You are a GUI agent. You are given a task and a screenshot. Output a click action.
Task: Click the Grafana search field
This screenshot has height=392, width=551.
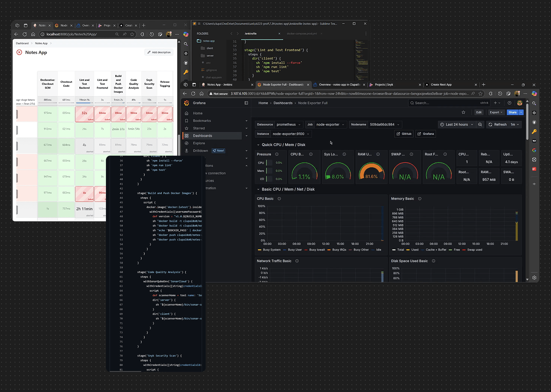pyautogui.click(x=445, y=103)
